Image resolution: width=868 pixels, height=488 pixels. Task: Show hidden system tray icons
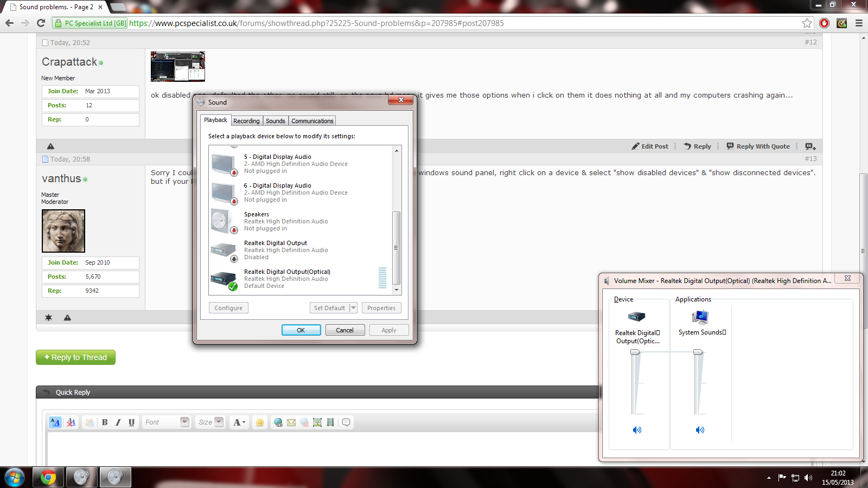769,478
